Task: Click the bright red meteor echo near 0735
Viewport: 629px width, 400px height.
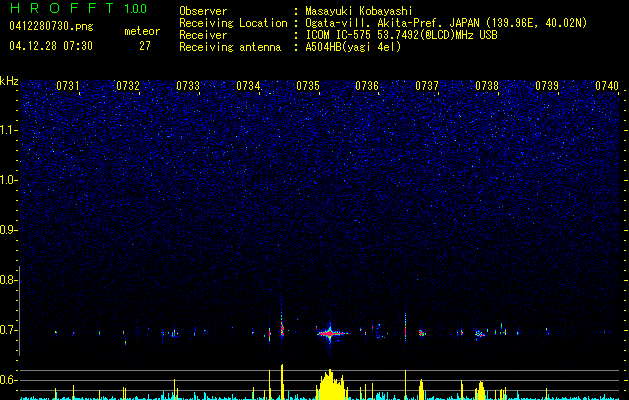Action: click(330, 333)
